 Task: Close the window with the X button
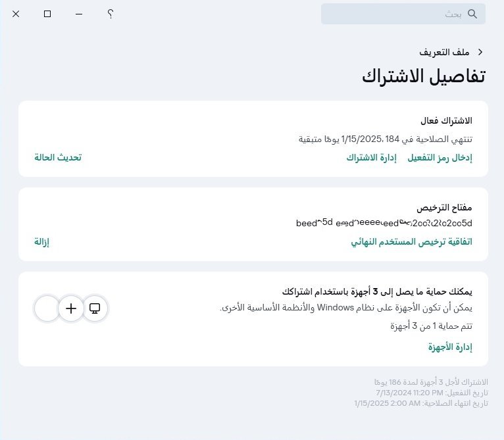click(16, 14)
